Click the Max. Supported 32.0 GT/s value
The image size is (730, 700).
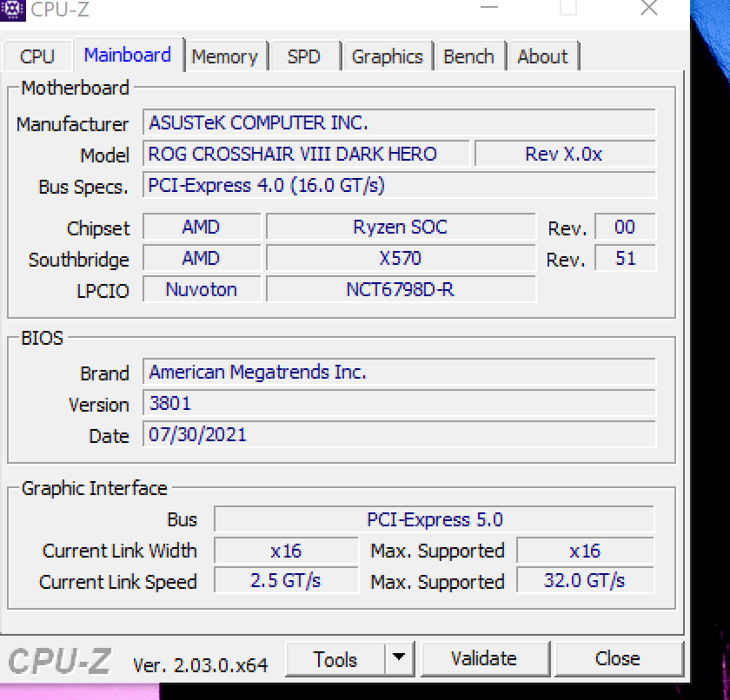(x=585, y=580)
